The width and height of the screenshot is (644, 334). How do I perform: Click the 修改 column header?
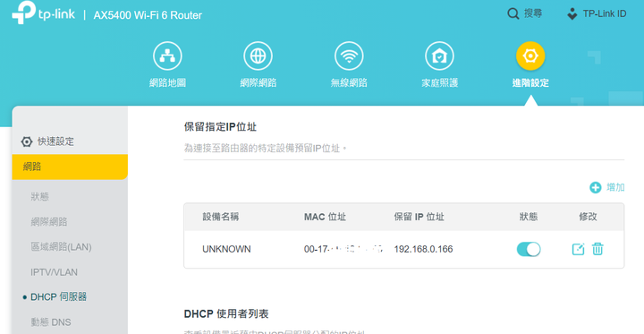(588, 217)
